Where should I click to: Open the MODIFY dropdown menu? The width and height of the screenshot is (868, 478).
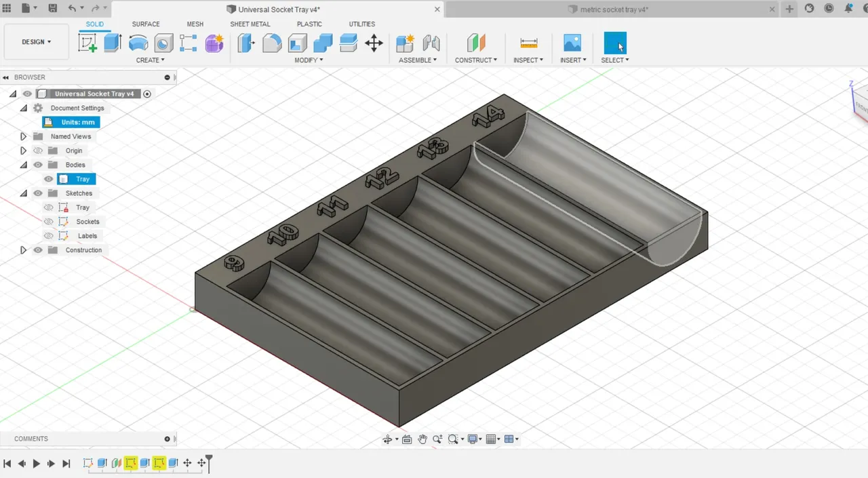pyautogui.click(x=309, y=60)
